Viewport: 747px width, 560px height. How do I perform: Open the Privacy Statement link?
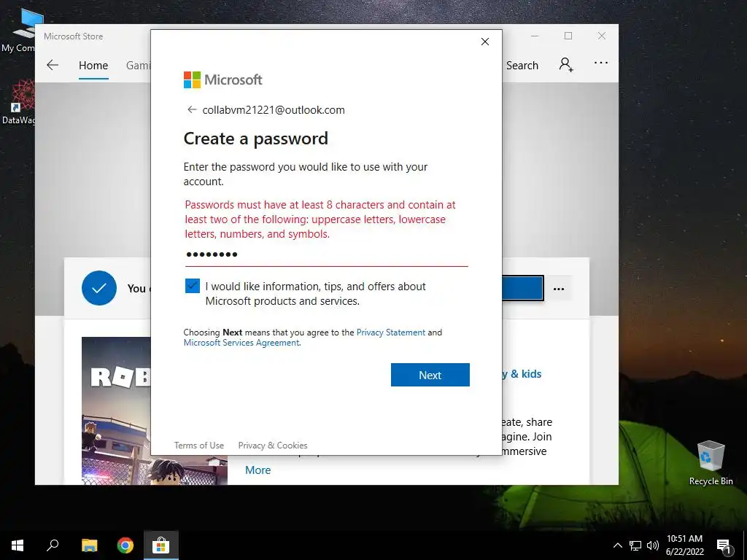(x=391, y=332)
